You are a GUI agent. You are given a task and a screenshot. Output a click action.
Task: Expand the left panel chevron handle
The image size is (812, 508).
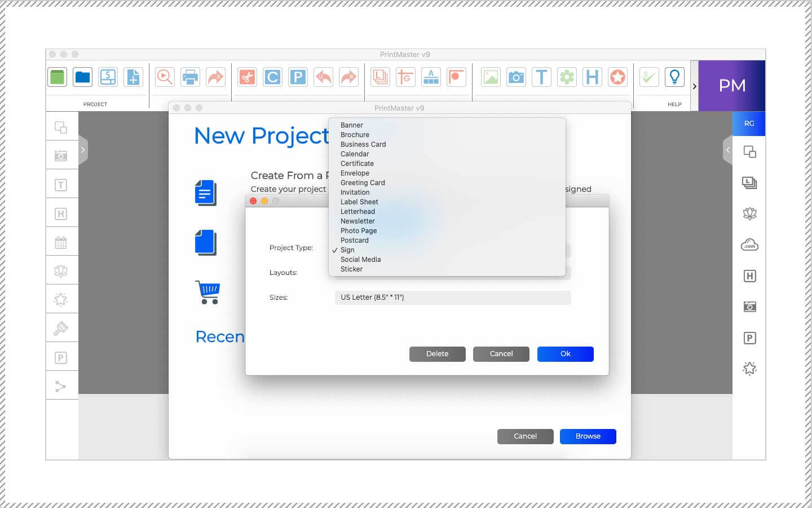83,150
